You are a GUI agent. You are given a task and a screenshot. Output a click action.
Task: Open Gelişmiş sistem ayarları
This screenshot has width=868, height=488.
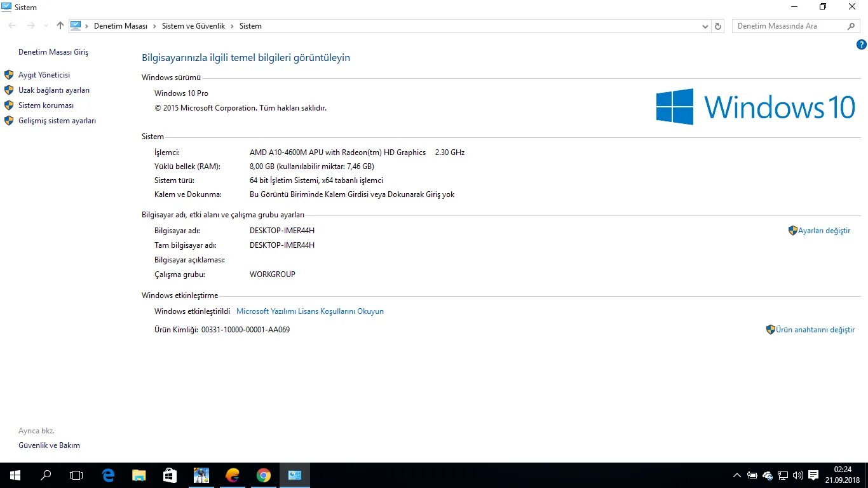[x=57, y=121]
